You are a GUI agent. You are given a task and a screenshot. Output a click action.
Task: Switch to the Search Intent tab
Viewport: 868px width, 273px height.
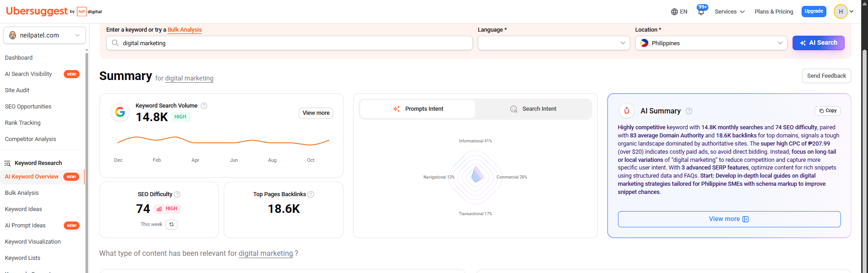pyautogui.click(x=533, y=109)
